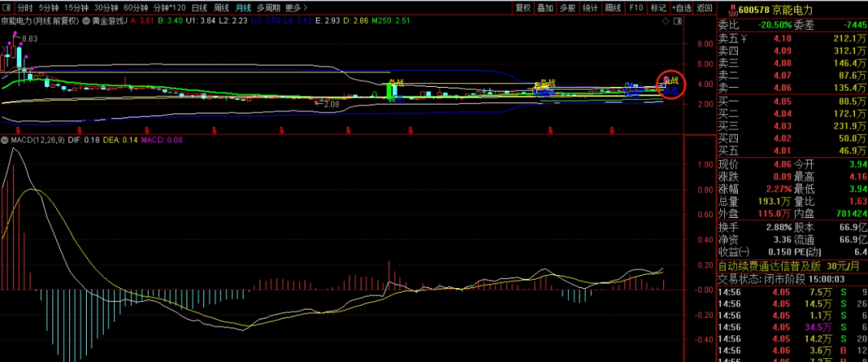
Task: Click the 外盘 115.0万 value
Action: pyautogui.click(x=775, y=213)
